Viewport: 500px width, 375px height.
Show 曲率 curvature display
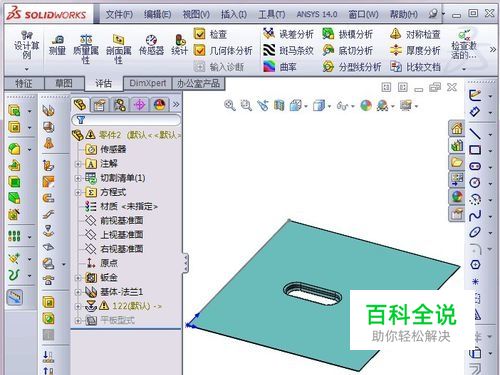(x=280, y=67)
